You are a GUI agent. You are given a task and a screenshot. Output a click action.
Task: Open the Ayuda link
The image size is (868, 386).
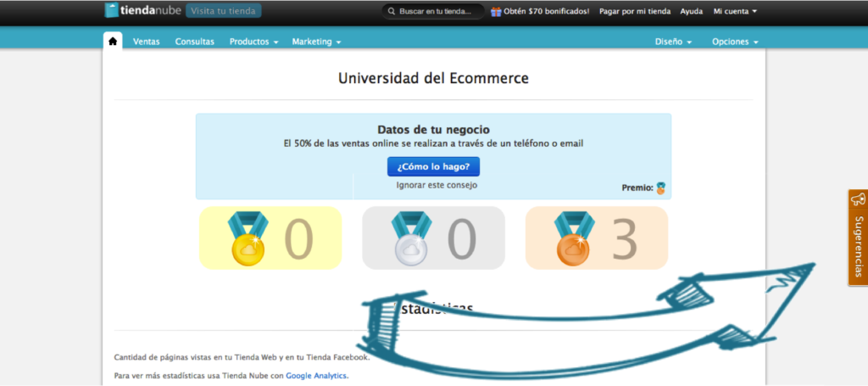coord(692,11)
